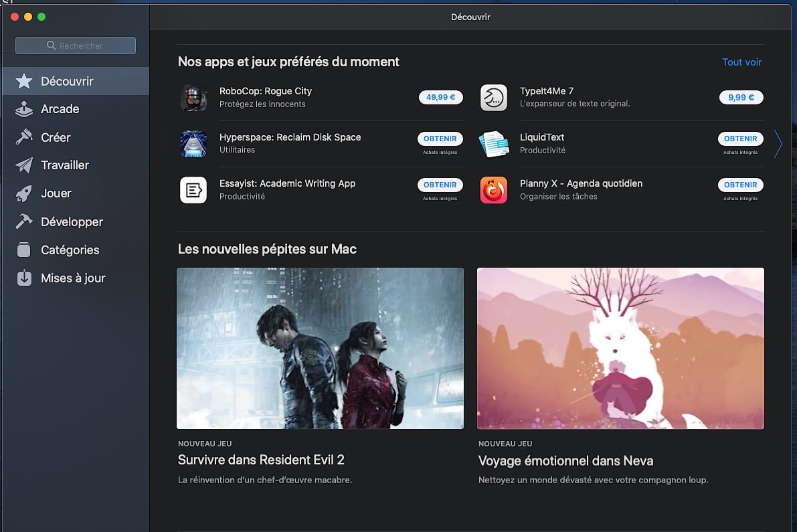Open the Tout voir link
The height and width of the screenshot is (532, 797).
(x=741, y=62)
